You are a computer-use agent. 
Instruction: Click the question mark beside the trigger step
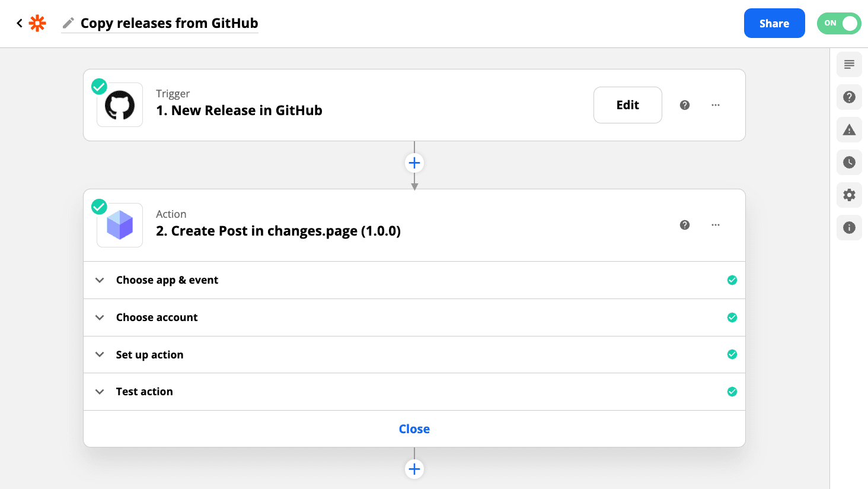click(685, 104)
